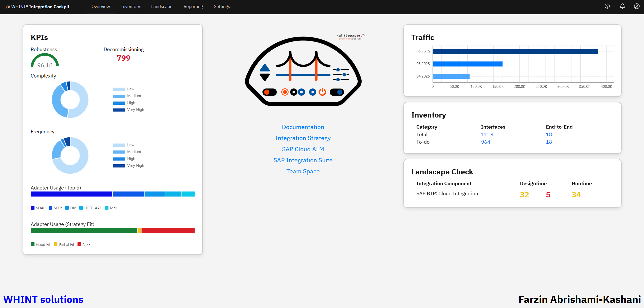This screenshot has width=644, height=308.
Task: Click the whitepaper InterfaceDesign badge
Action: pos(350,36)
